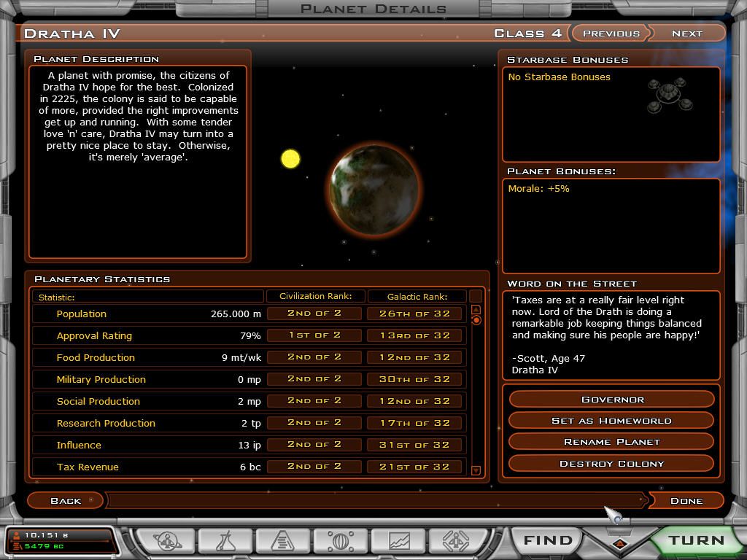Open the Governor settings
Viewport: 747px width, 560px height.
pos(611,400)
